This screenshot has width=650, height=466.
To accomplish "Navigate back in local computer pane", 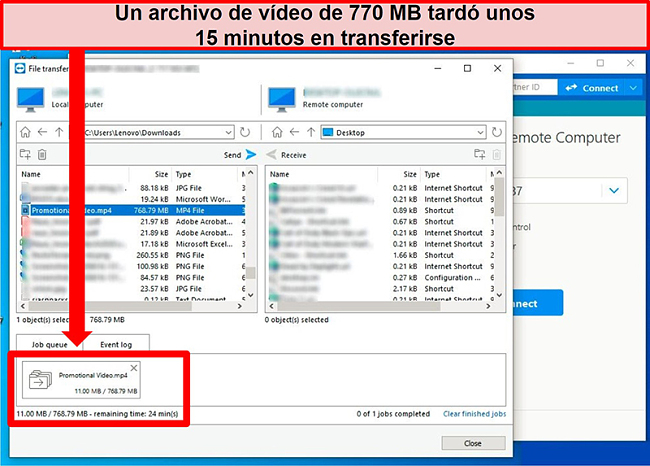I will tap(42, 132).
